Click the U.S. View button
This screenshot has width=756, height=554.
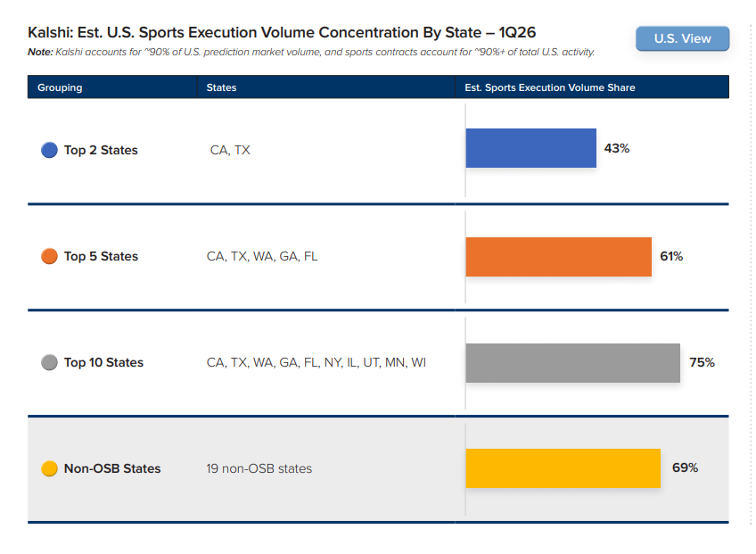(682, 38)
